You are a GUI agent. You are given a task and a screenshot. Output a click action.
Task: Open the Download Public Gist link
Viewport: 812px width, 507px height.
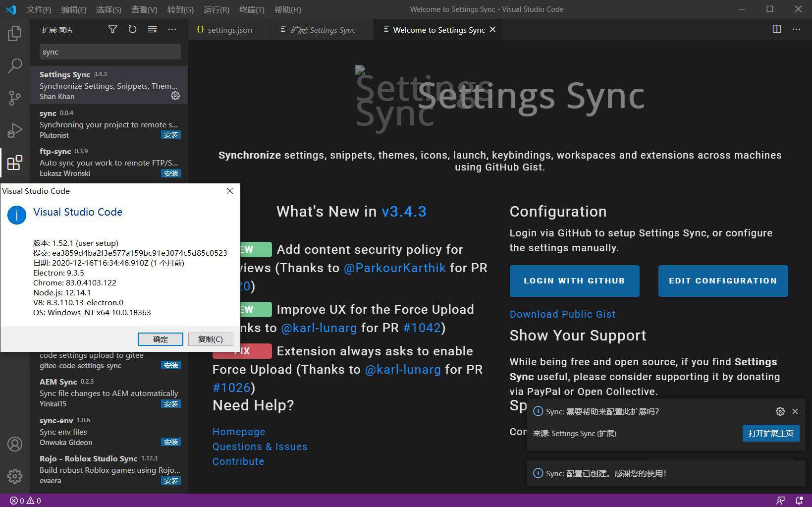pyautogui.click(x=562, y=314)
